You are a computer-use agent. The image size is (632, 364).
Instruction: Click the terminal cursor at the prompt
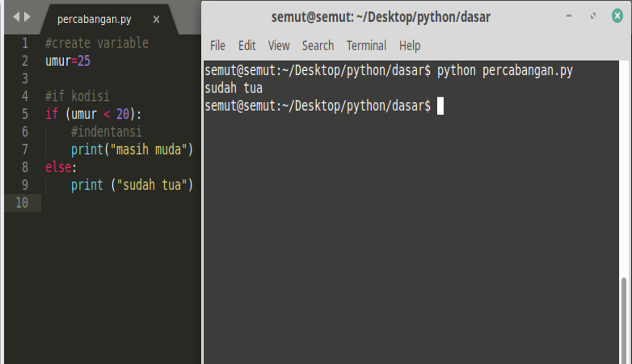coord(440,106)
